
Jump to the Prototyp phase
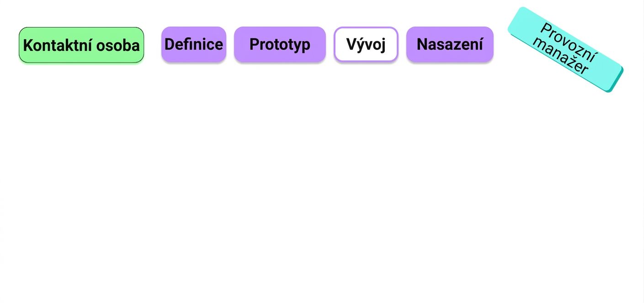click(280, 44)
